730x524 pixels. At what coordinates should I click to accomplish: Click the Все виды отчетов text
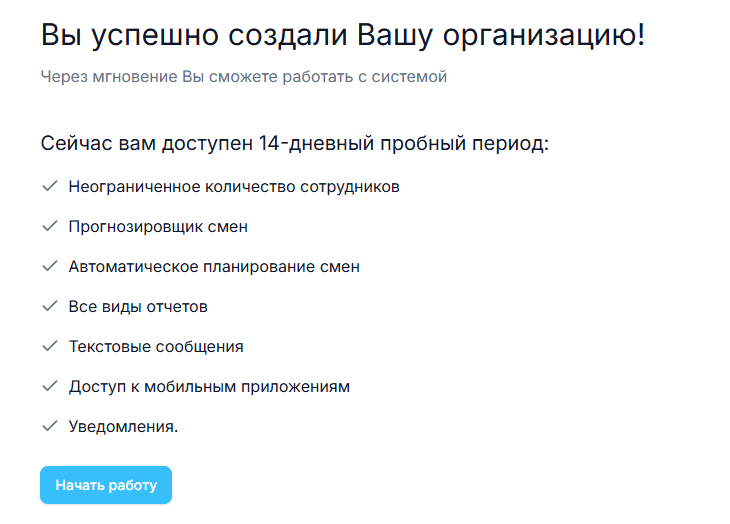138,307
